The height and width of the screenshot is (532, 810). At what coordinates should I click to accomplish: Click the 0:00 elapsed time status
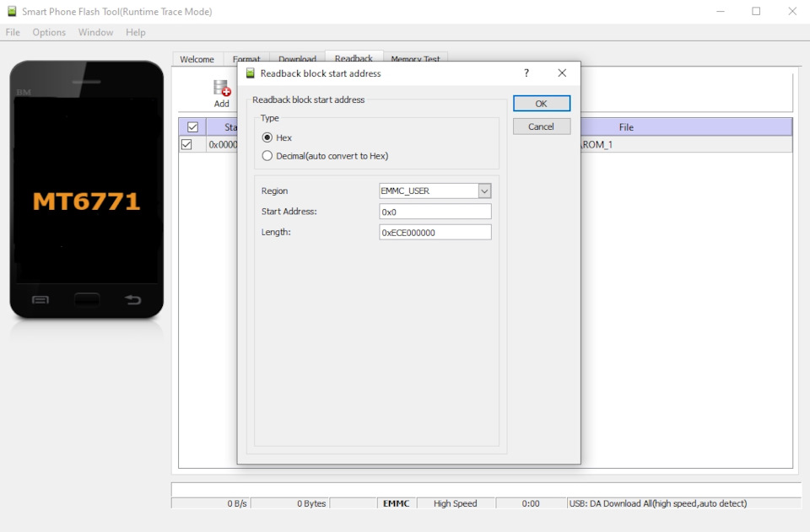tap(531, 503)
